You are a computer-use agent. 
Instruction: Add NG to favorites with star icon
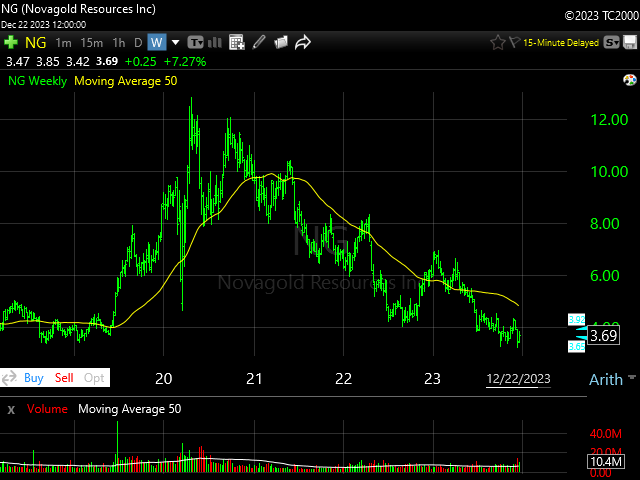pos(498,42)
